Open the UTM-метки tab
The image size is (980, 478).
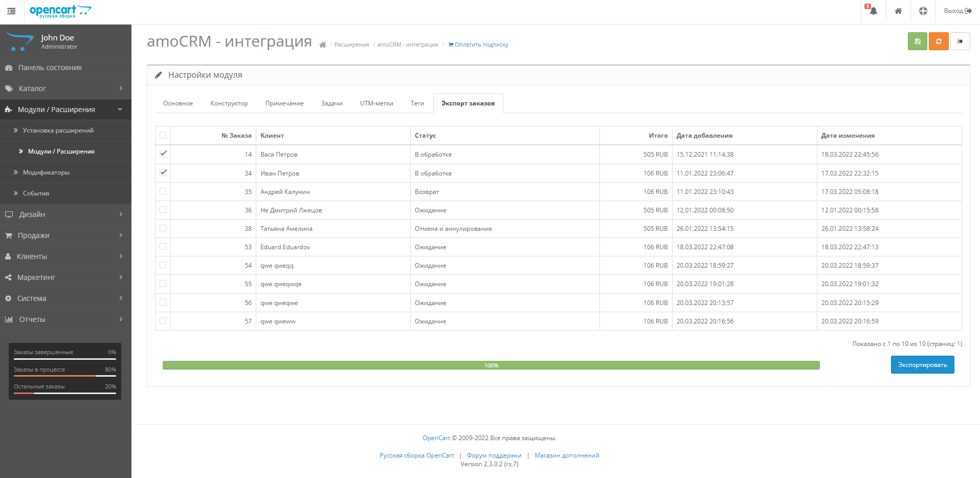click(376, 103)
